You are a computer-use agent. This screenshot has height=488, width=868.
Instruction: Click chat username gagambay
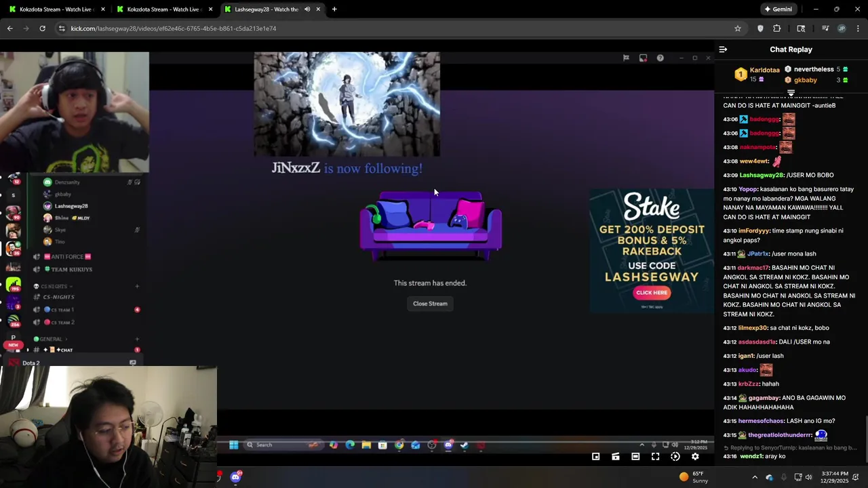point(764,398)
